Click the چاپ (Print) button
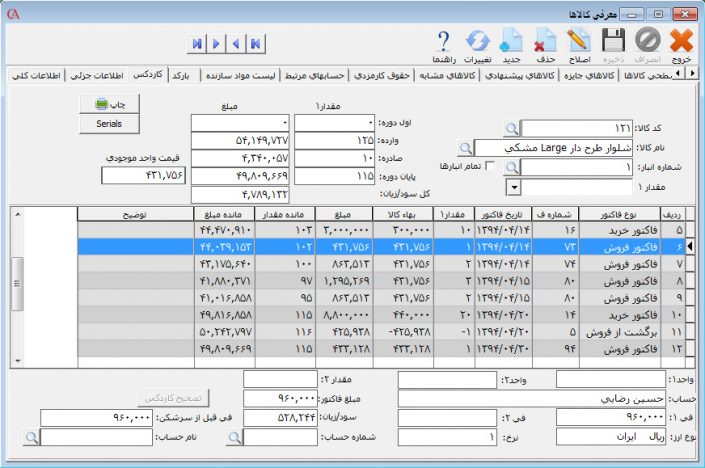The width and height of the screenshot is (705, 468). point(101,103)
